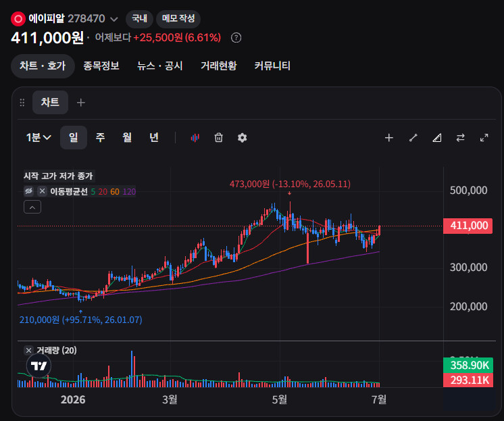Expand chart to fullscreen
Viewport: 504px width, 421px height.
(x=484, y=138)
